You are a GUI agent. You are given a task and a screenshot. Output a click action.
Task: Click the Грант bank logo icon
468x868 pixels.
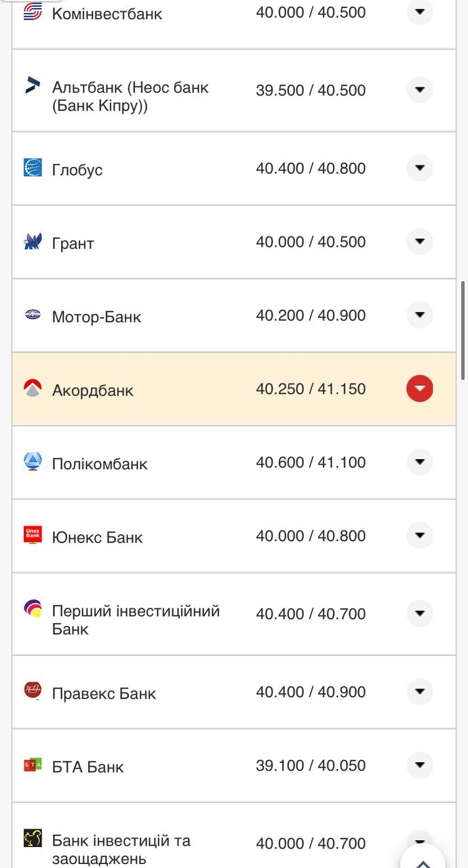tap(33, 241)
